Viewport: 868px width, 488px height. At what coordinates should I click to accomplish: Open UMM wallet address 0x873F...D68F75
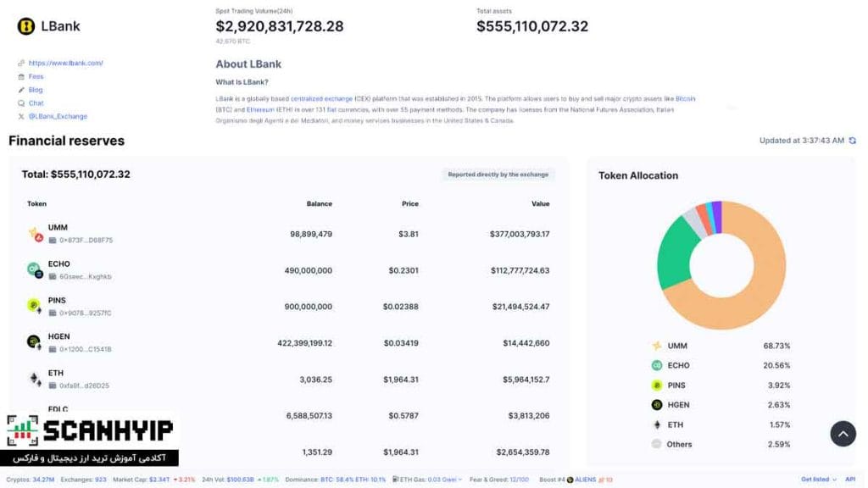tap(86, 240)
